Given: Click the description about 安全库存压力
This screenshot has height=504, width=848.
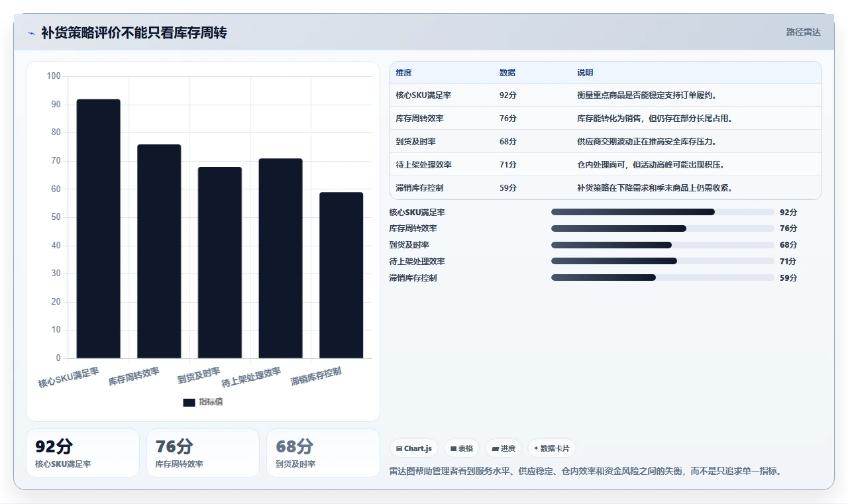Looking at the screenshot, I should point(647,142).
